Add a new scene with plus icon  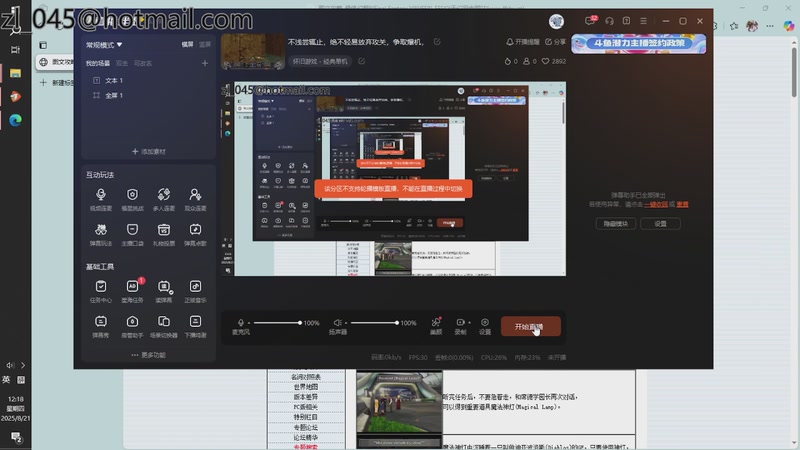205,63
